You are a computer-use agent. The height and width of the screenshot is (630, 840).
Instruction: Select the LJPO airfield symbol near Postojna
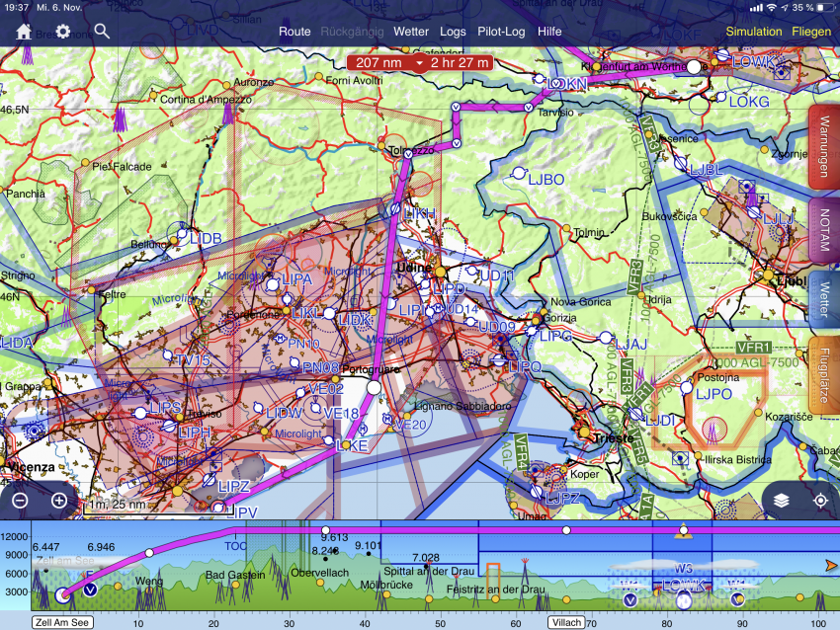click(686, 389)
